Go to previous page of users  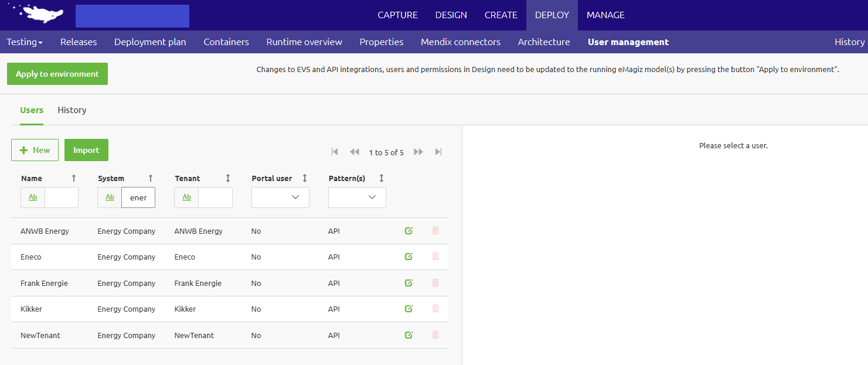(x=355, y=152)
